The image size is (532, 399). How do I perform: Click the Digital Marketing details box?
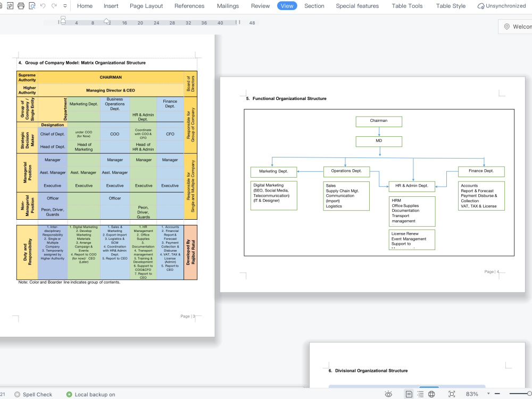pos(274,195)
